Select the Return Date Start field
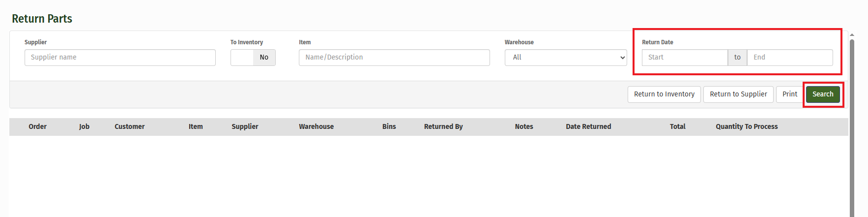Viewport: 868px width, 217px height. [x=684, y=58]
